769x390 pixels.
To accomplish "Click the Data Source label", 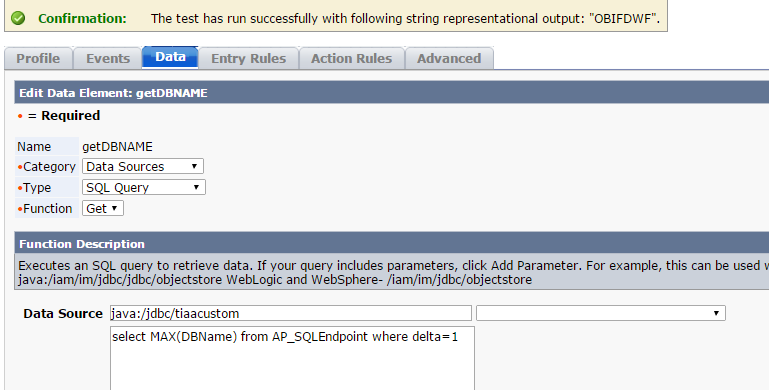I will point(63,313).
